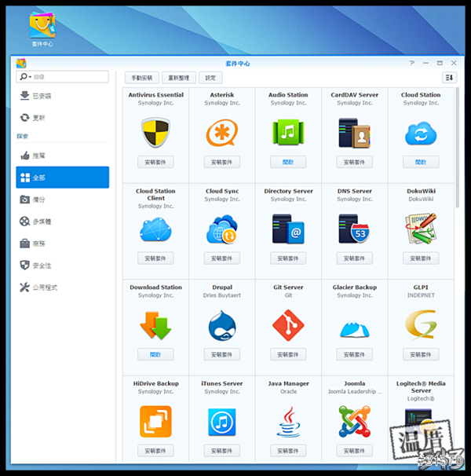Click the Drupal drop icon
The width and height of the screenshot is (471, 476).
[222, 325]
